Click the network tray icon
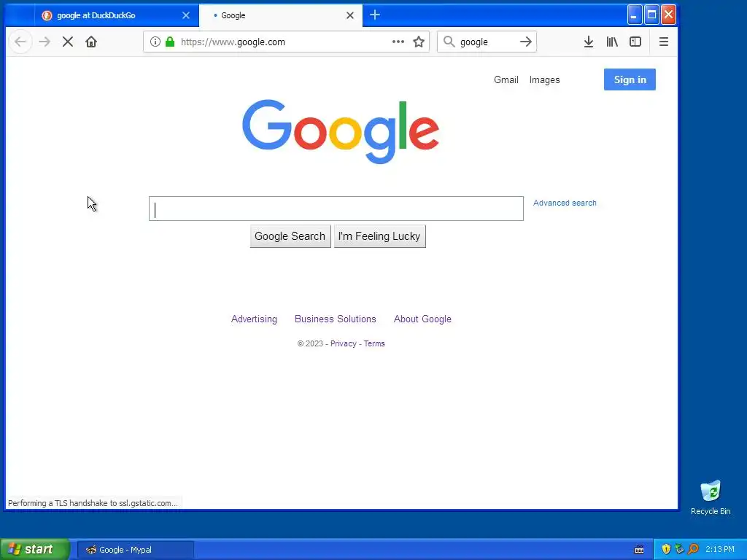Image resolution: width=747 pixels, height=560 pixels. pos(679,549)
